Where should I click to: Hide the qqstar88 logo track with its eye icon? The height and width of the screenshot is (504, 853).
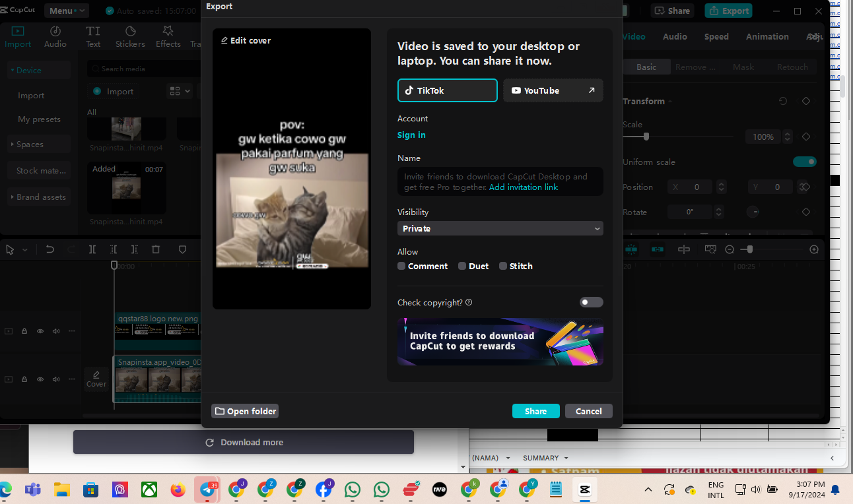click(40, 331)
